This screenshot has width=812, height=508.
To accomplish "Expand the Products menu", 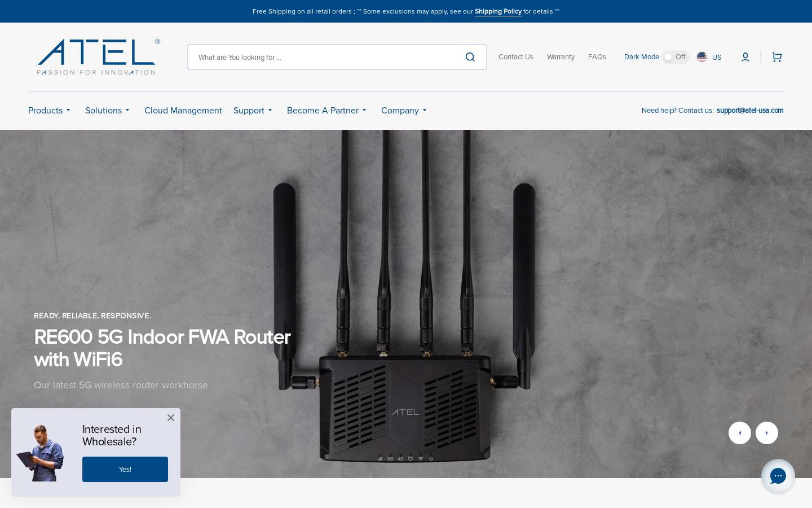I will [x=49, y=111].
